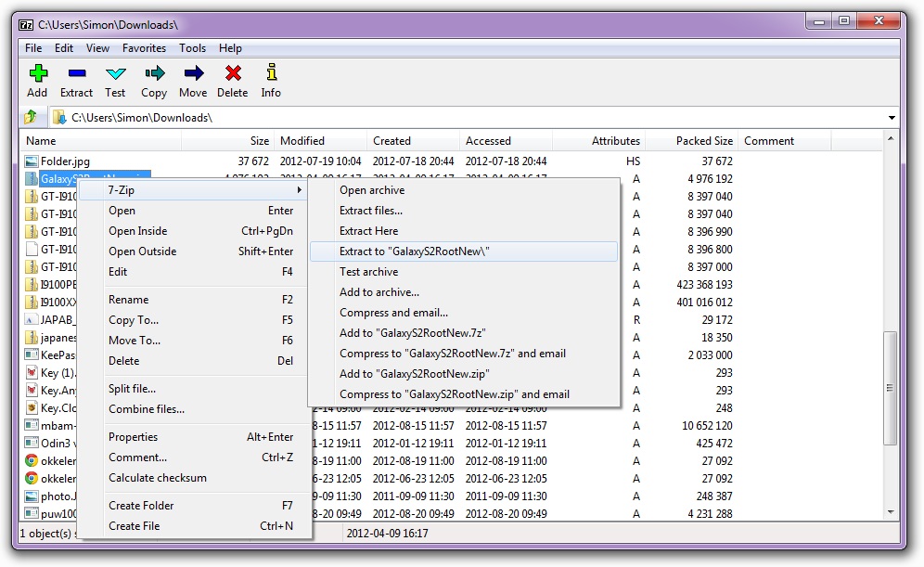Open file Info via the toolbar icon

[270, 78]
